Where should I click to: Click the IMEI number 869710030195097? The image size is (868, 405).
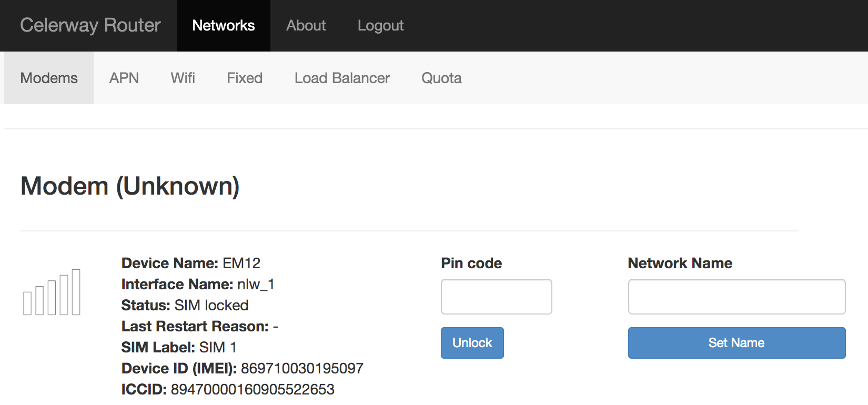pyautogui.click(x=302, y=368)
